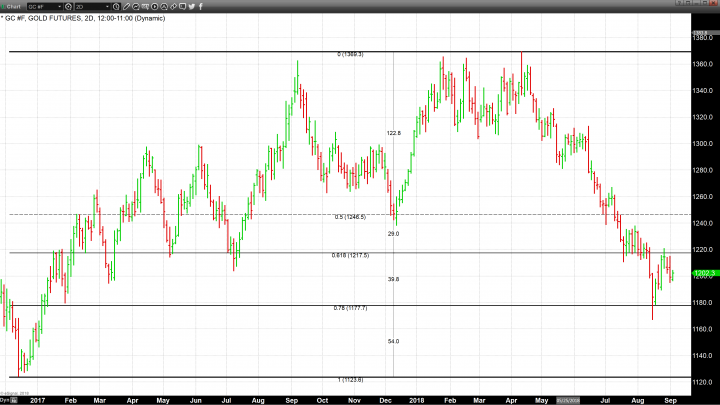The image size is (720, 405).
Task: Click the 0.618 (1217.5) retracement label
Action: pos(350,255)
